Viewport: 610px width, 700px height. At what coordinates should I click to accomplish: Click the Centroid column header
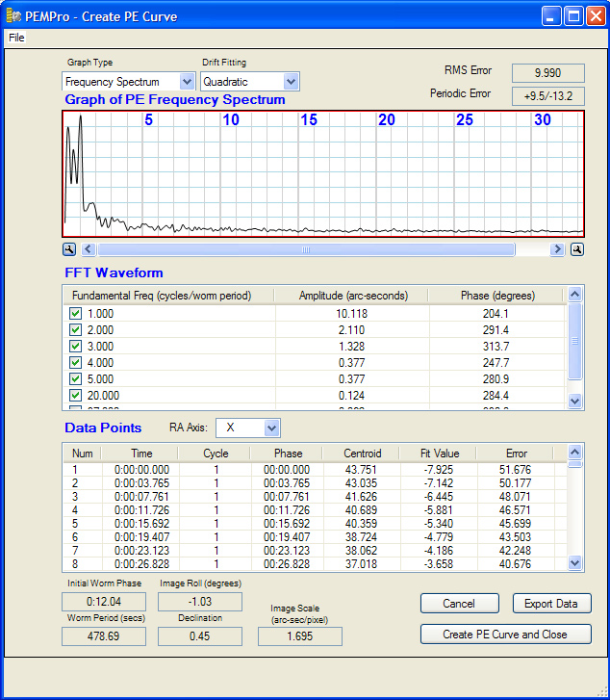point(362,454)
